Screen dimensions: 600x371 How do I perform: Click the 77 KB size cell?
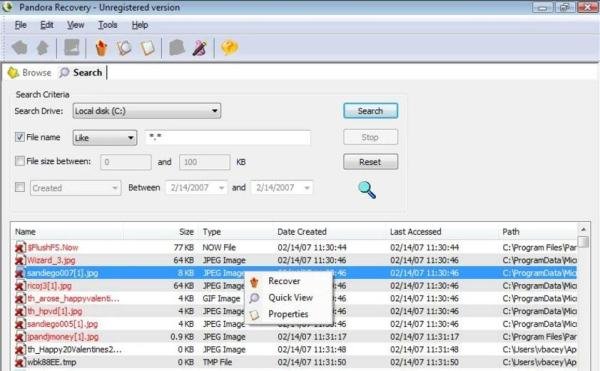click(x=184, y=247)
